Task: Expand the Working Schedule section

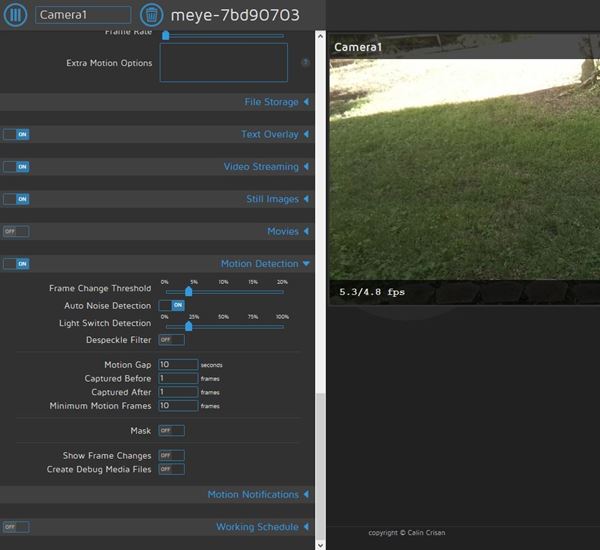Action: [x=262, y=527]
